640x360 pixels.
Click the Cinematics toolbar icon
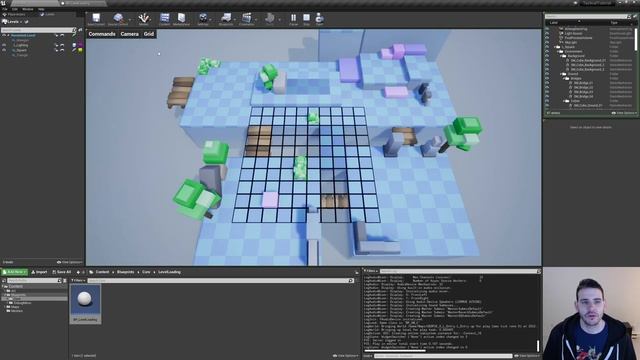(247, 18)
